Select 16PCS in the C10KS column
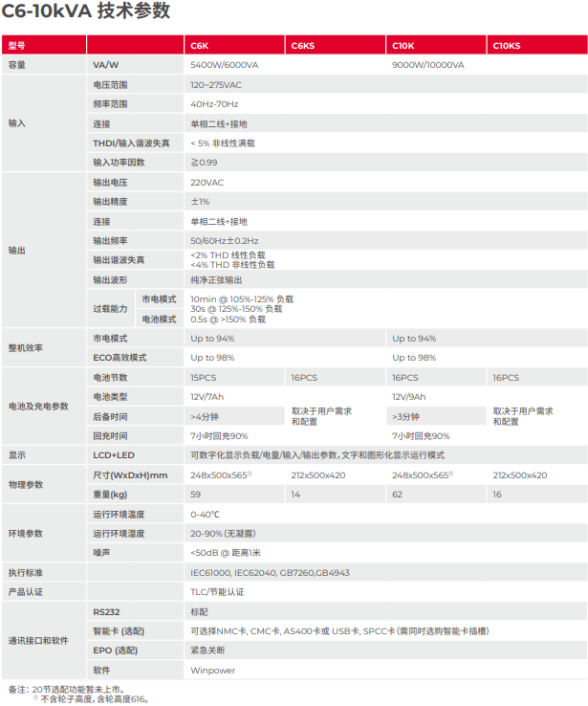The height and width of the screenshot is (706, 588). click(x=506, y=377)
